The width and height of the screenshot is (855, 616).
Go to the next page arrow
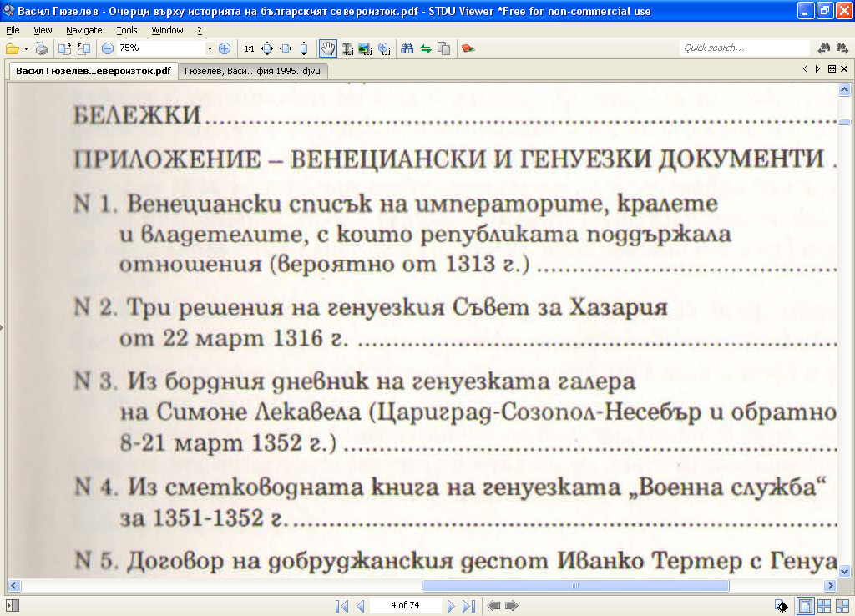click(x=451, y=606)
